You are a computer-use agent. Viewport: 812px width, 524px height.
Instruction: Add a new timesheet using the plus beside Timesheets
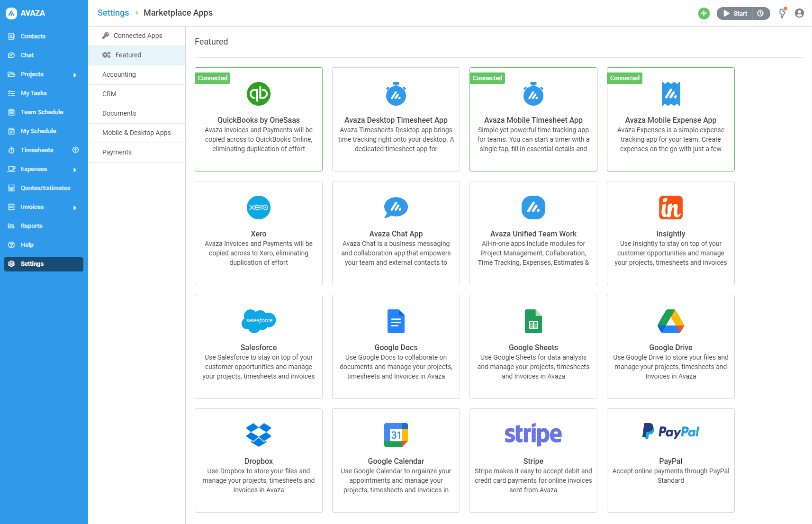76,150
